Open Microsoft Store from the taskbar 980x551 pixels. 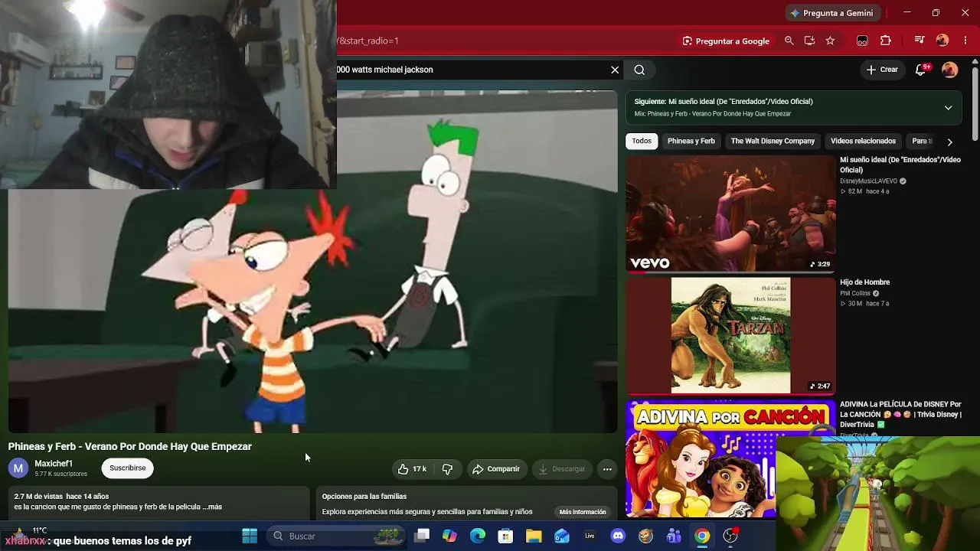tap(505, 536)
